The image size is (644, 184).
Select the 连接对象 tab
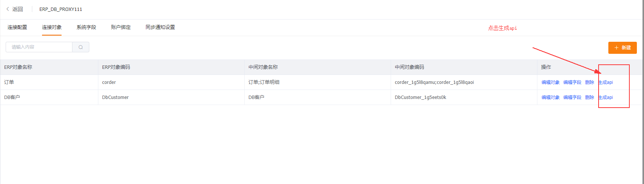click(x=52, y=27)
